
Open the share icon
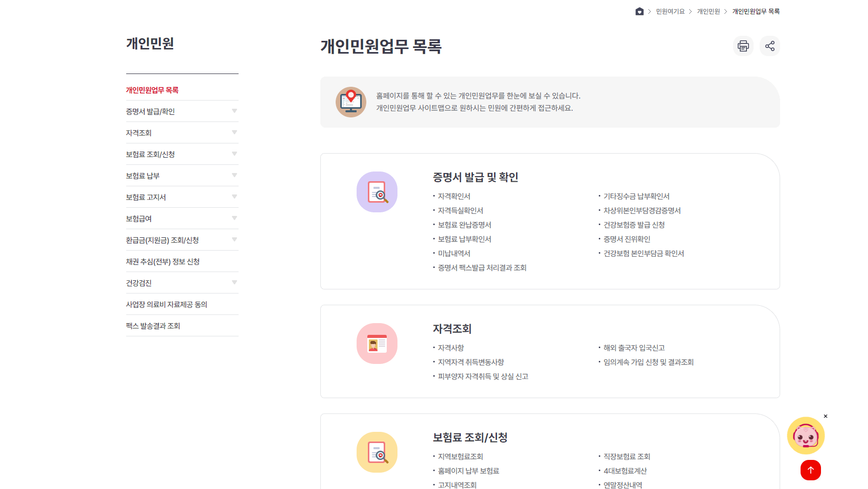point(769,45)
